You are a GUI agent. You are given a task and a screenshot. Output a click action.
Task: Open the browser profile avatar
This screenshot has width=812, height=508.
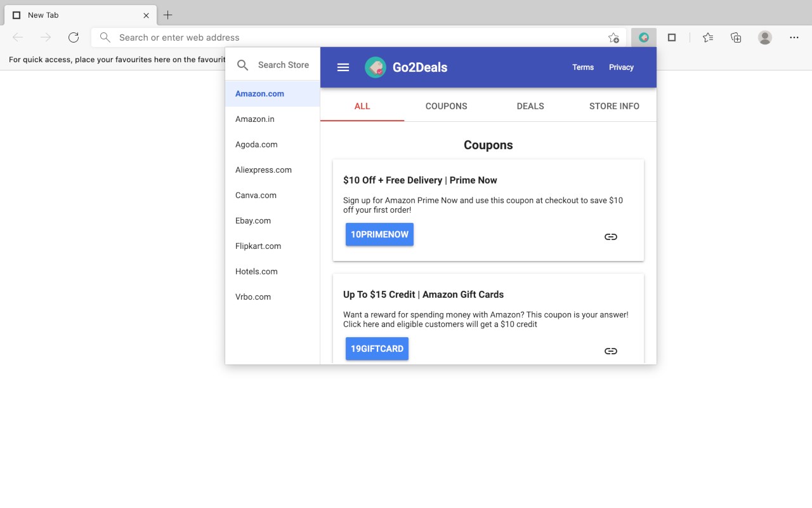point(765,37)
